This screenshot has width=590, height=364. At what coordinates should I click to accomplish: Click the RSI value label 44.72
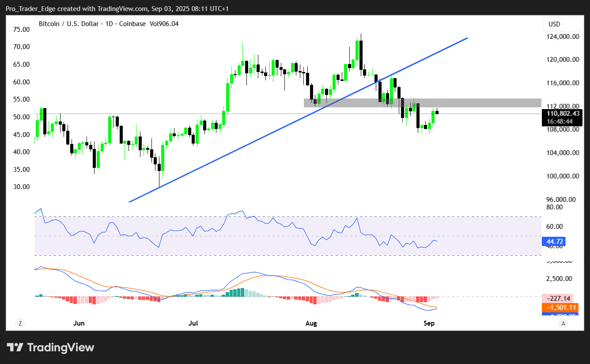pyautogui.click(x=553, y=242)
